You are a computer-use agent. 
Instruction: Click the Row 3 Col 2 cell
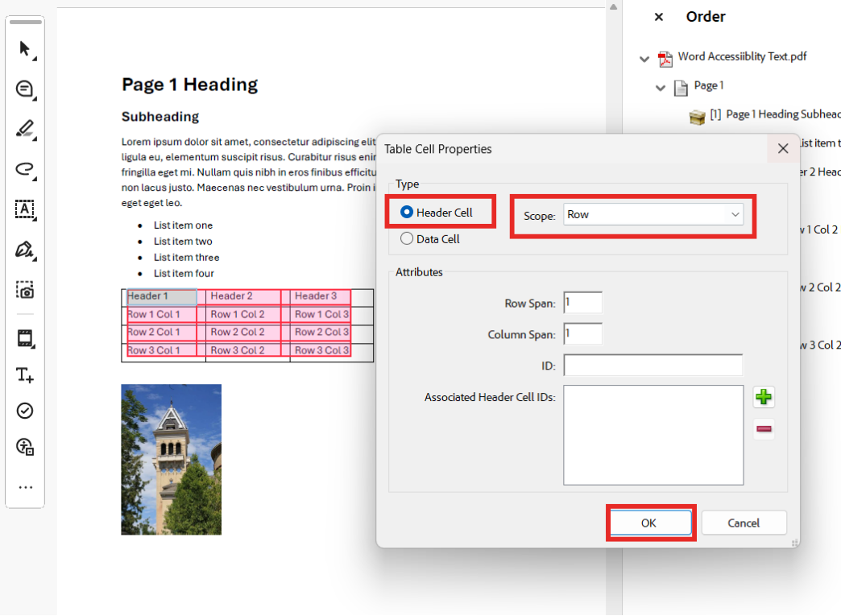pos(243,350)
